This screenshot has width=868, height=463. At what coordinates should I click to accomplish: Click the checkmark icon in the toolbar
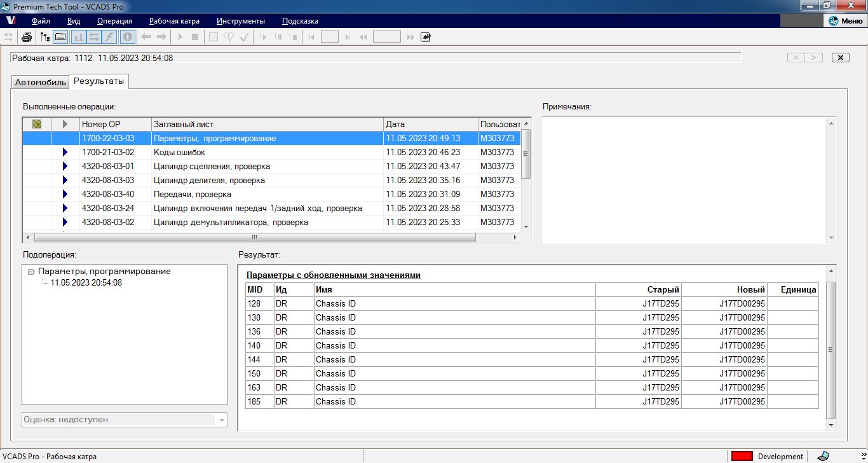click(x=244, y=37)
